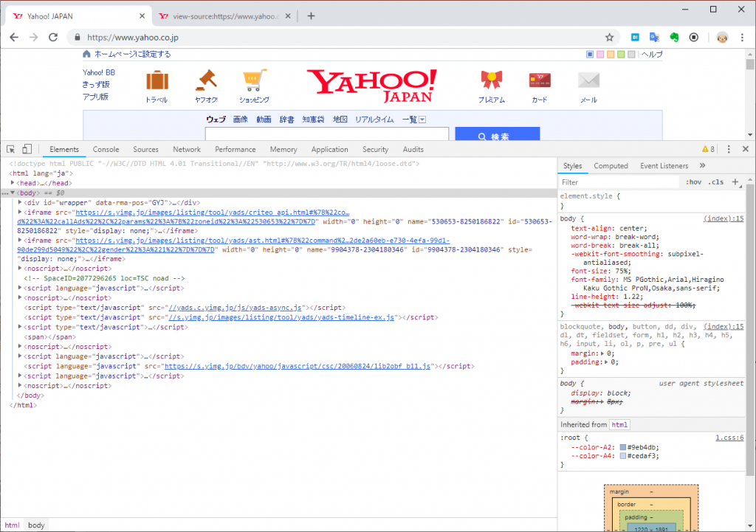Viewport: 756px width, 532px height.
Task: Click the yads-timeline-ex.js script link
Action: (282, 317)
